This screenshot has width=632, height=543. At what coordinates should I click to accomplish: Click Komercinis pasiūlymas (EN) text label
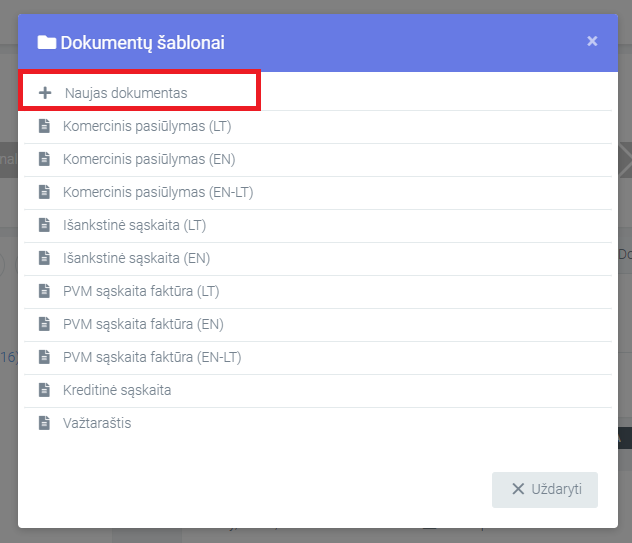149,159
